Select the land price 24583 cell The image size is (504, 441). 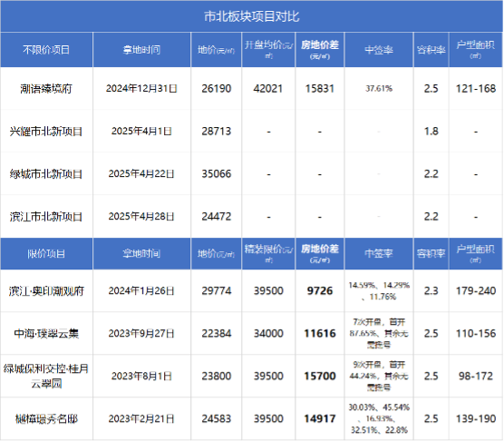point(217,418)
